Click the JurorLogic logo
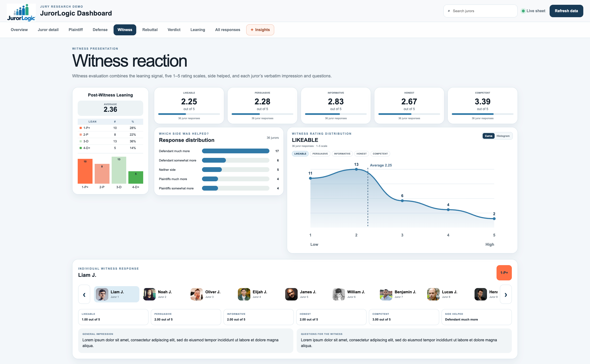 click(21, 12)
